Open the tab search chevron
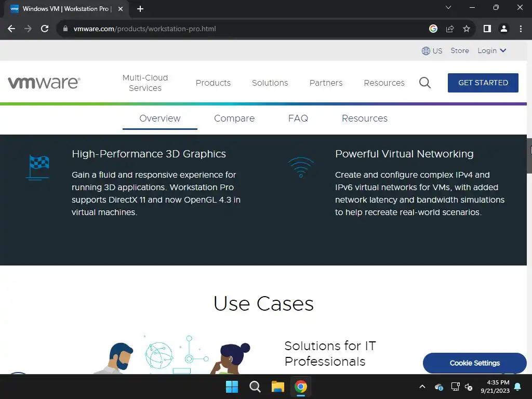532x399 pixels. pyautogui.click(x=448, y=7)
